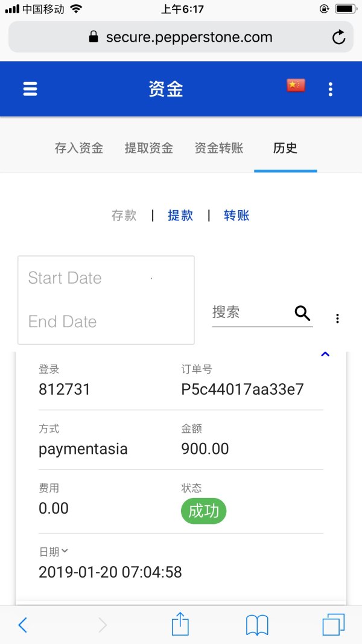
Task: Tap the search magnifier icon
Action: pos(302,313)
